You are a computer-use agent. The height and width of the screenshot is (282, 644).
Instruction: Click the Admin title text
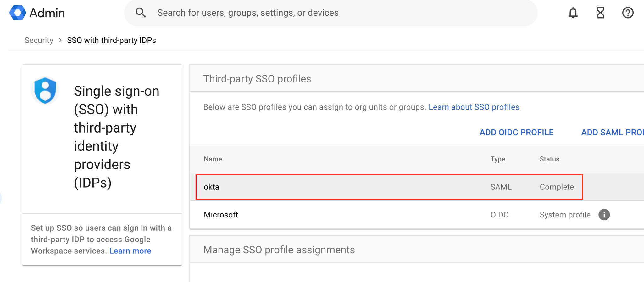click(47, 13)
